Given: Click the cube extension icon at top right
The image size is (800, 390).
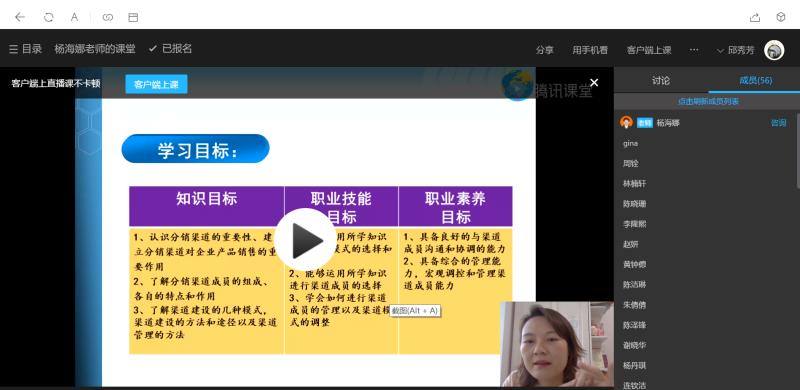Looking at the screenshot, I should (781, 17).
